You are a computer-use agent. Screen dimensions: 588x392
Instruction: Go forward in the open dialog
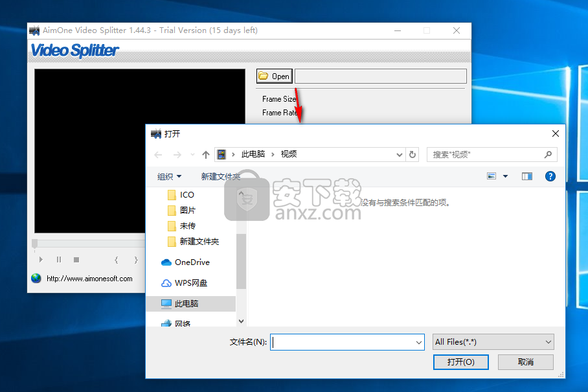coord(177,155)
